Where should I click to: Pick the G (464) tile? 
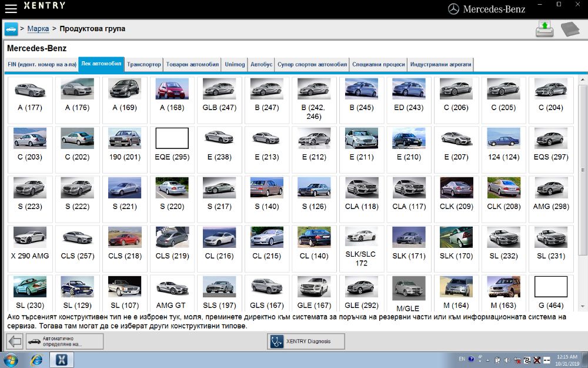pyautogui.click(x=551, y=293)
